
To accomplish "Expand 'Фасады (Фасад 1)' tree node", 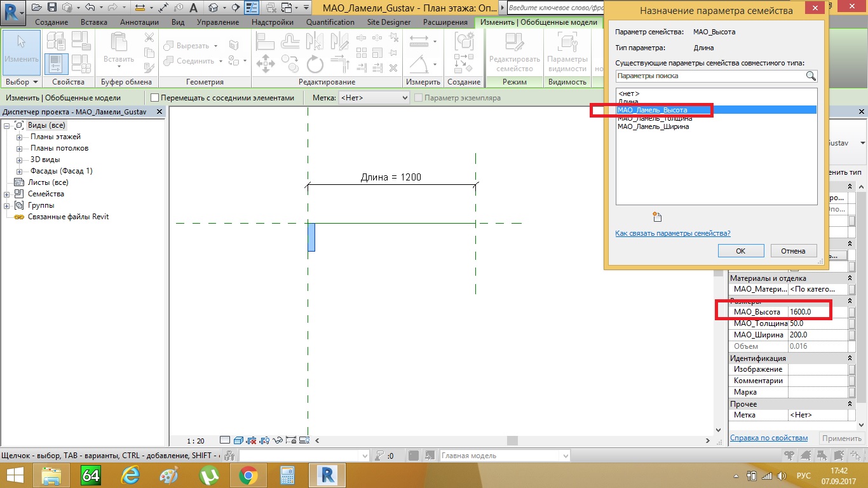I will coord(19,172).
